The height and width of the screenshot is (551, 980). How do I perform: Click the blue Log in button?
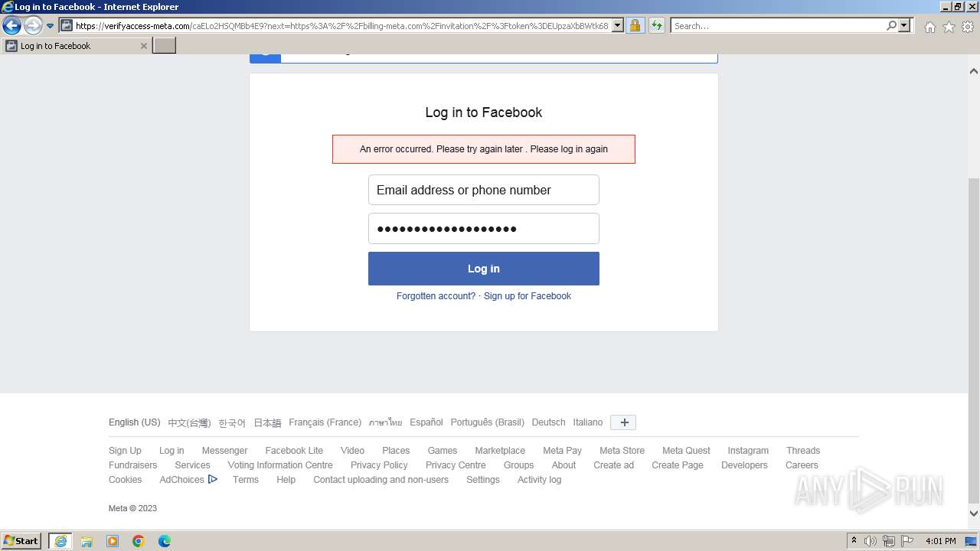pyautogui.click(x=484, y=269)
